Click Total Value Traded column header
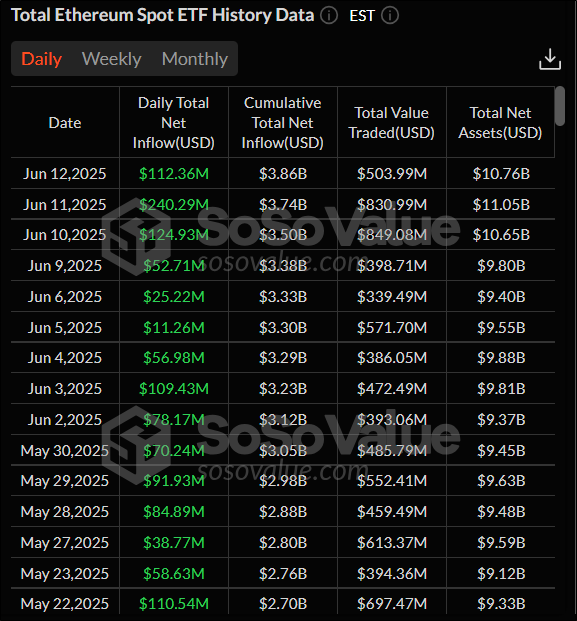 point(392,123)
